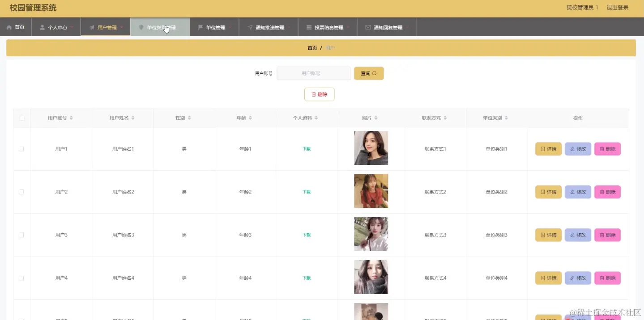Check the checkbox for row 用户3
Viewport: 644px width, 320px height.
(x=21, y=235)
